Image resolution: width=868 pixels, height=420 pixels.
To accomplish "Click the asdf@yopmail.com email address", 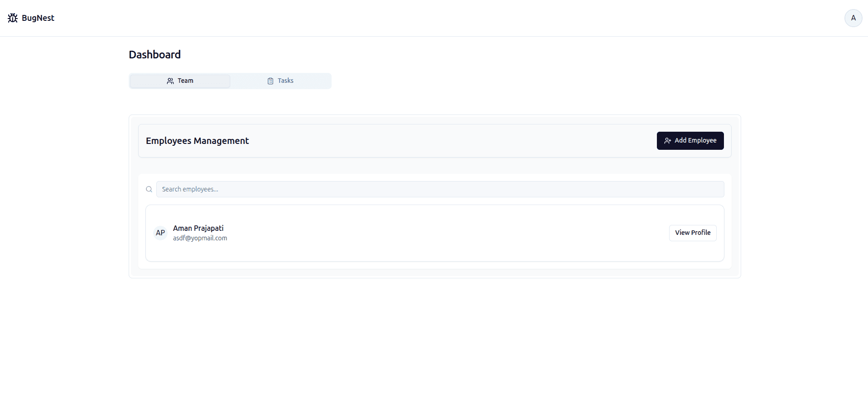I will 200,238.
